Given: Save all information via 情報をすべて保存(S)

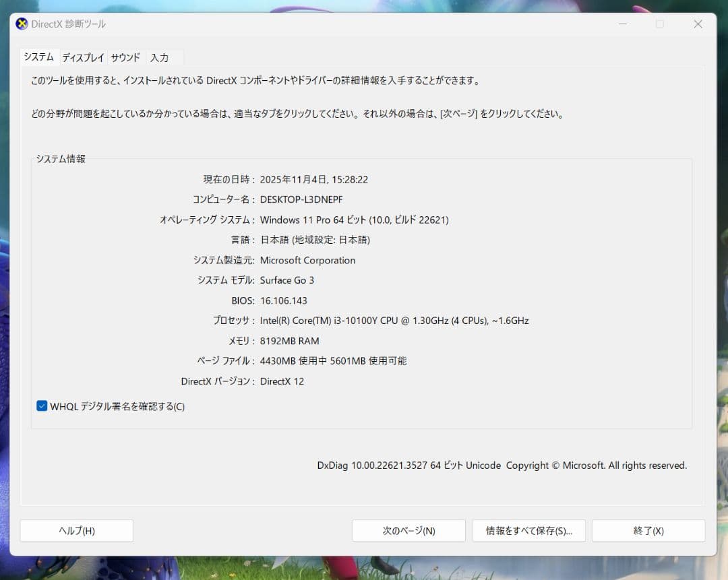Looking at the screenshot, I should 528,531.
